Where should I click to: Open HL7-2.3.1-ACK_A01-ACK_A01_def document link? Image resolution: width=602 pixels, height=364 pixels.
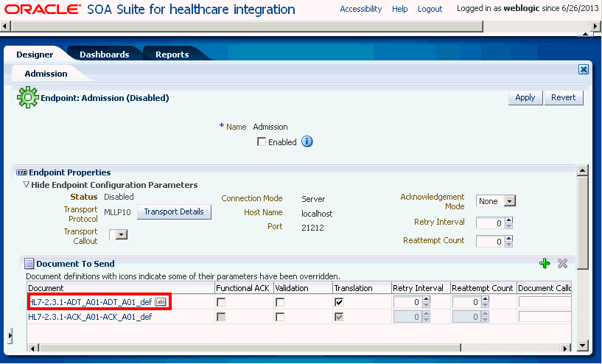pyautogui.click(x=90, y=317)
